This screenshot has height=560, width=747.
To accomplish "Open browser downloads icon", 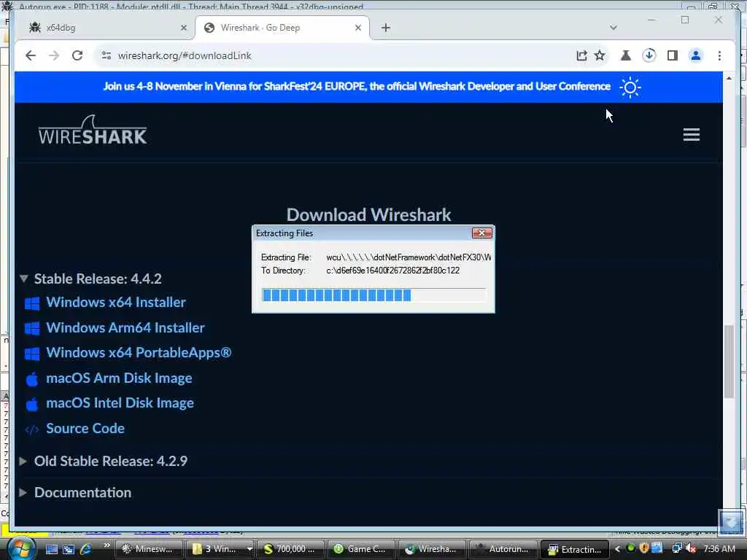I will (649, 55).
